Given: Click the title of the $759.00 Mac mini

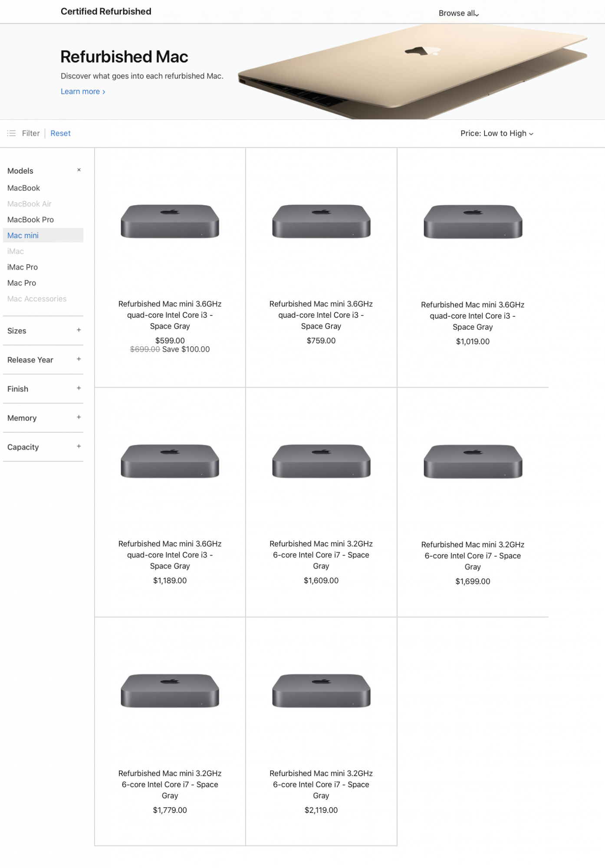Looking at the screenshot, I should coord(321,315).
